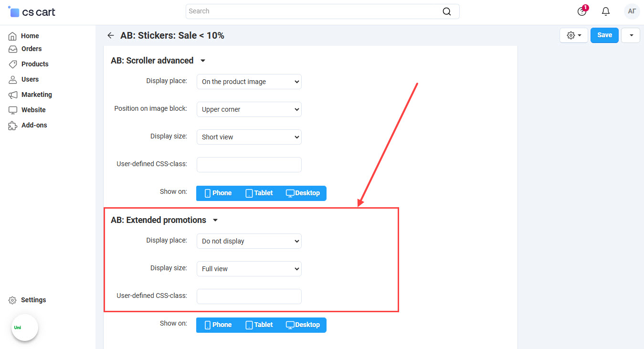Open the user account avatar menu
The width and height of the screenshot is (644, 349).
coord(632,11)
